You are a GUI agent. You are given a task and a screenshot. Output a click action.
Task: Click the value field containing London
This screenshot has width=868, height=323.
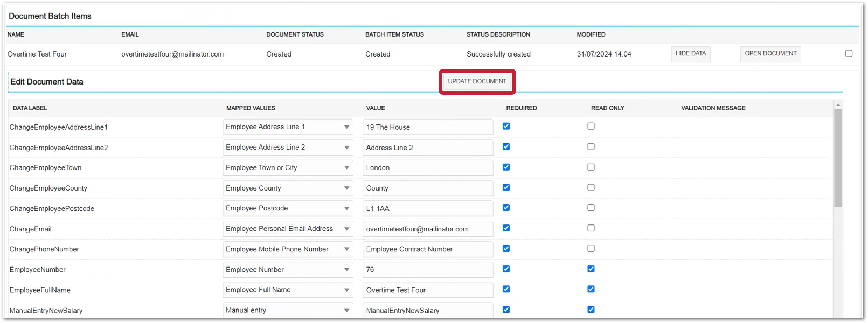(427, 168)
